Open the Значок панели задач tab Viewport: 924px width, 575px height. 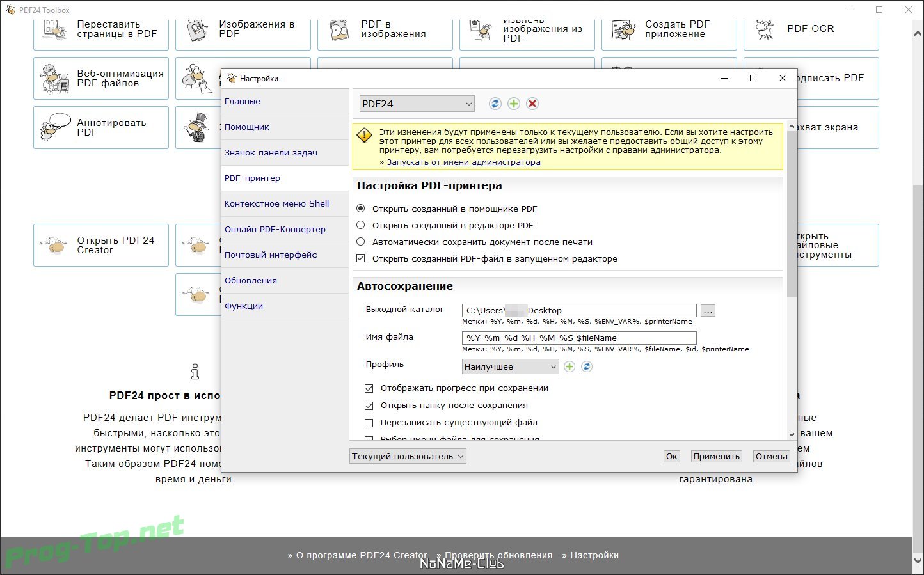pos(285,153)
